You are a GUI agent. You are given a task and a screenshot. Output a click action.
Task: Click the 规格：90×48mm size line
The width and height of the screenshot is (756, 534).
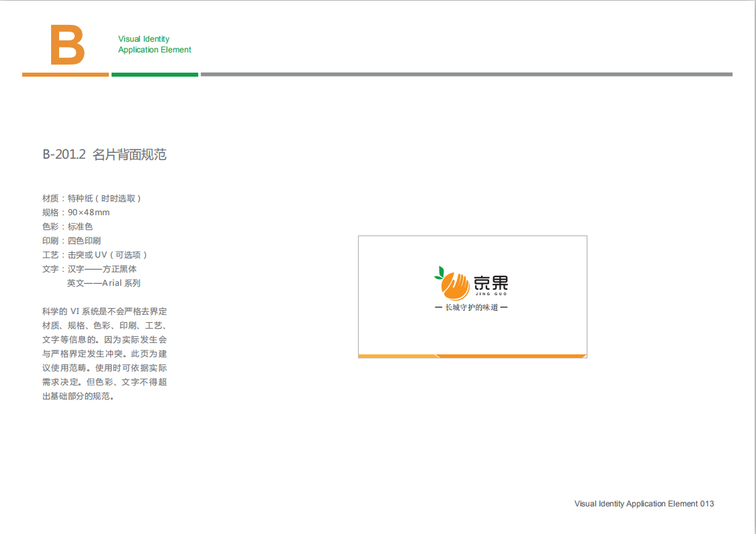point(76,213)
